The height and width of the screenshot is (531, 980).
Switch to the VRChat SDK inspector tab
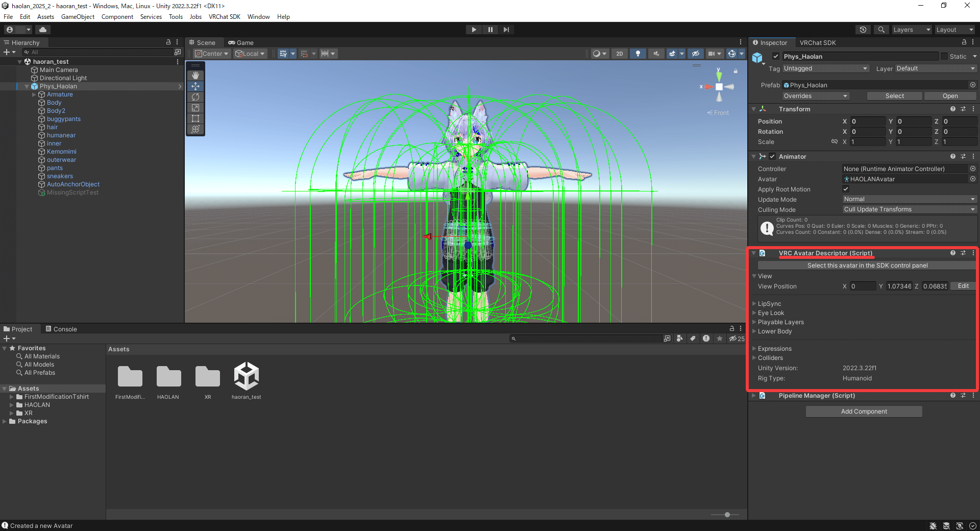[818, 42]
